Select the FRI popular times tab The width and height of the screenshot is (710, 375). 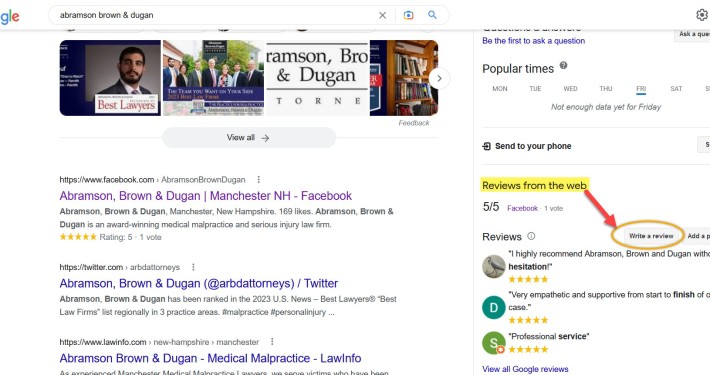coord(641,89)
